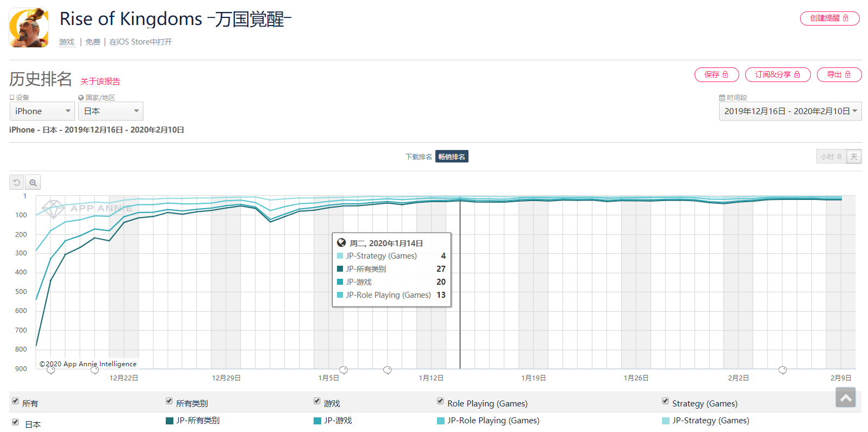Open the date range dropdown
Image resolution: width=868 pixels, height=432 pixels.
pos(790,111)
